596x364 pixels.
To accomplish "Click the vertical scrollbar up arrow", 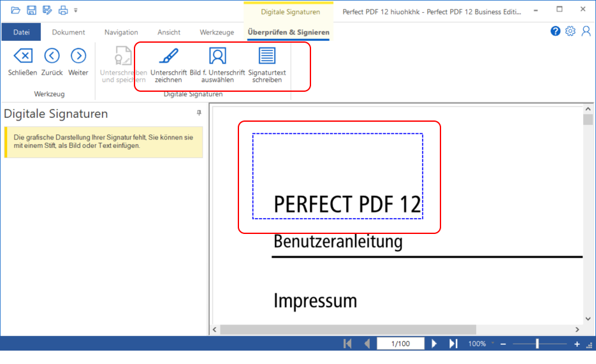I will 588,109.
